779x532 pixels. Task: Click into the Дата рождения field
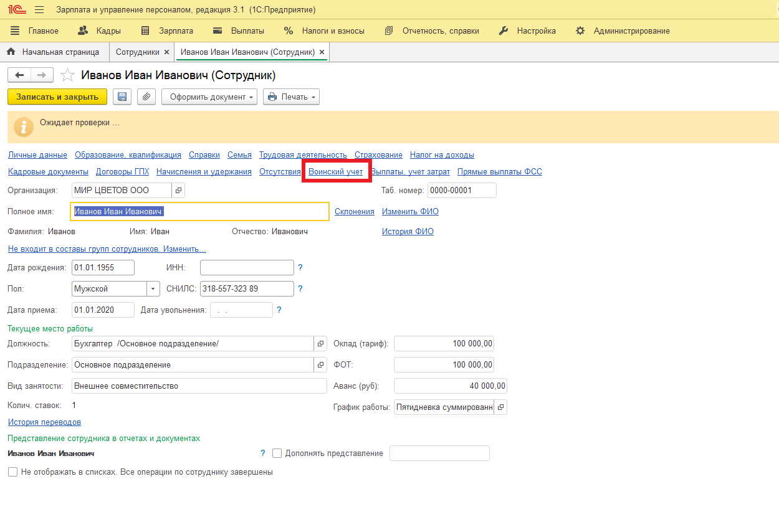pyautogui.click(x=103, y=268)
